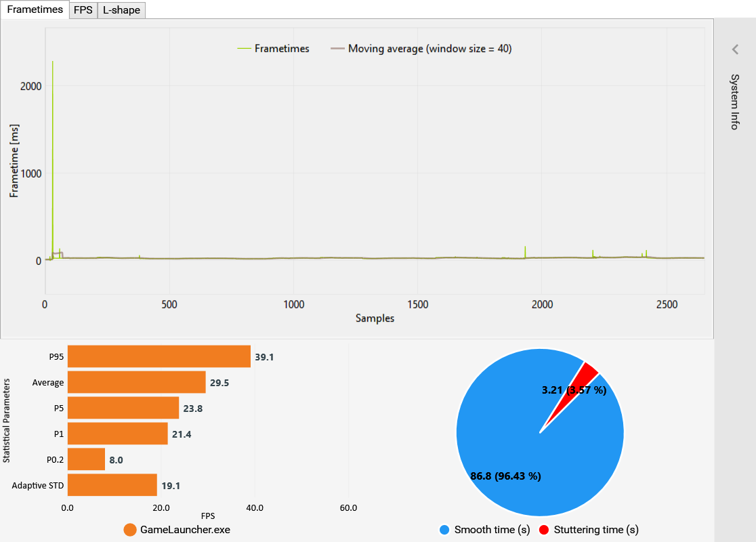Switch to the Frametimes tab
Screen dimensions: 756x542
click(x=35, y=9)
